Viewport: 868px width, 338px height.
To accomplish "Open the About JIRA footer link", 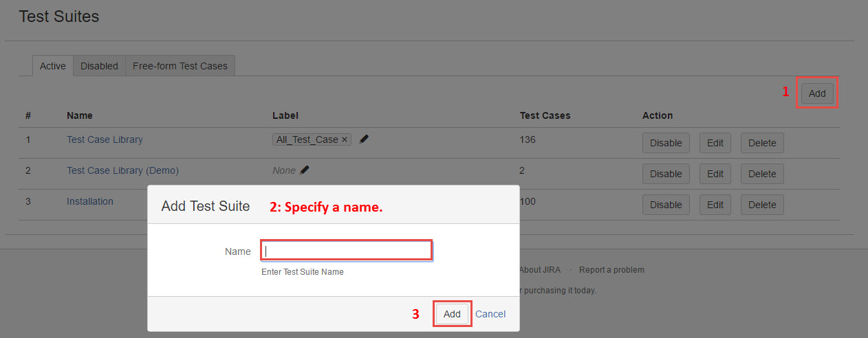I will tap(539, 269).
